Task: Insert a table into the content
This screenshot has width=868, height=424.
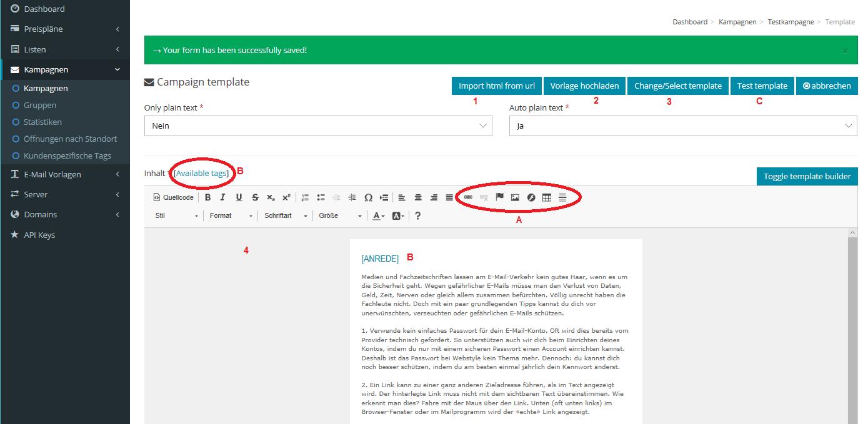Action: coord(547,197)
